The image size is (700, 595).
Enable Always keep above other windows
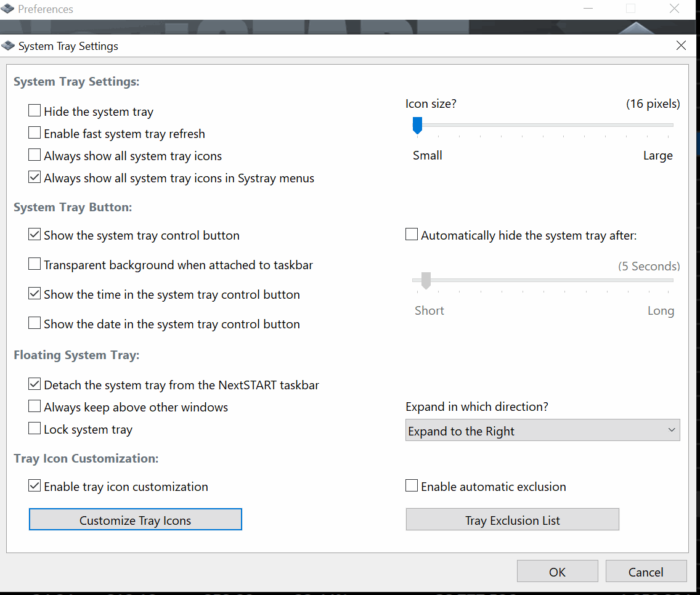coord(35,407)
